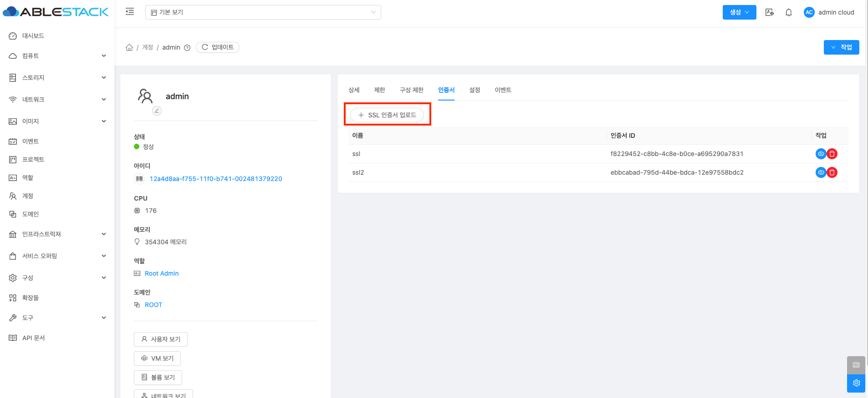
Task: View certificate ssl2 with eye icon
Action: pos(821,172)
